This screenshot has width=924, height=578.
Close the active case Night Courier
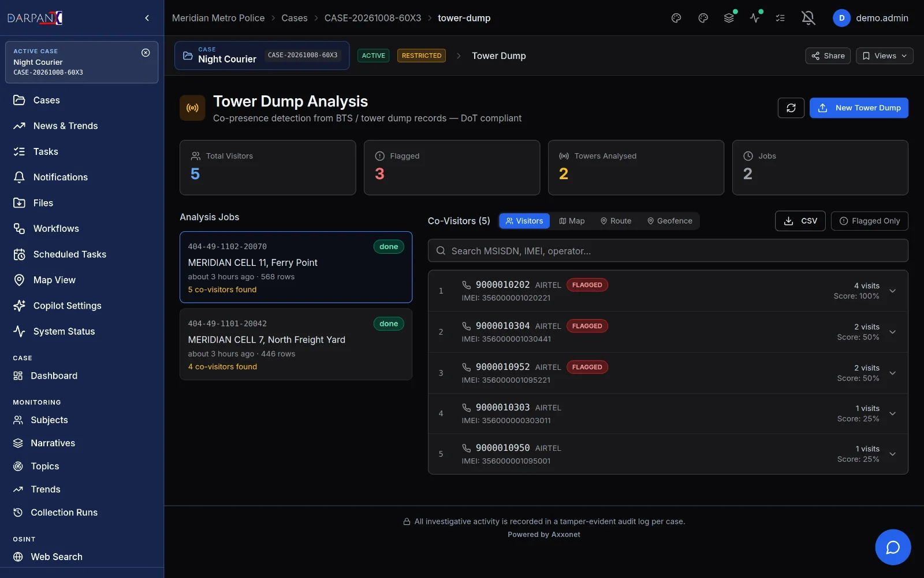(146, 53)
